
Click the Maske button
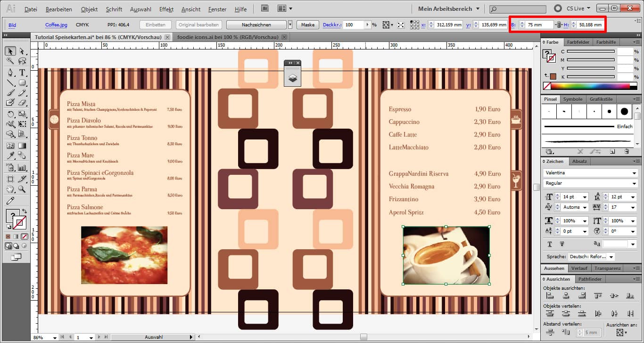[x=308, y=24]
